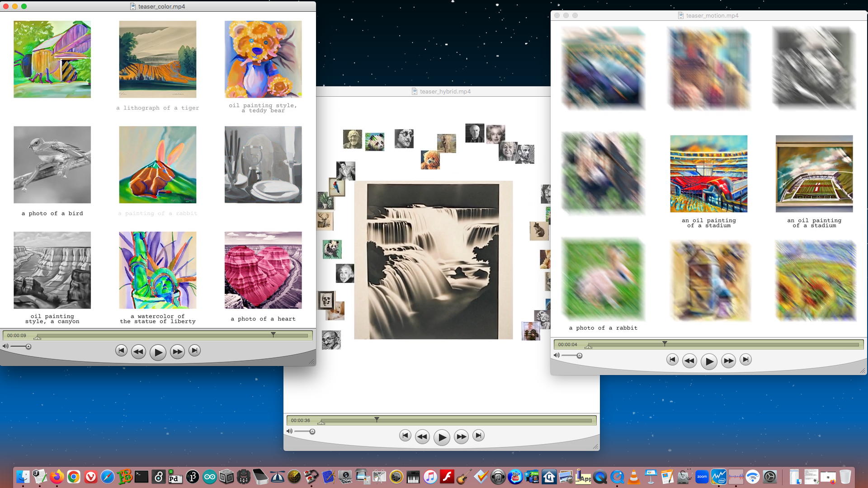The image size is (868, 488).
Task: Open Firefox from the dock
Action: 57,477
